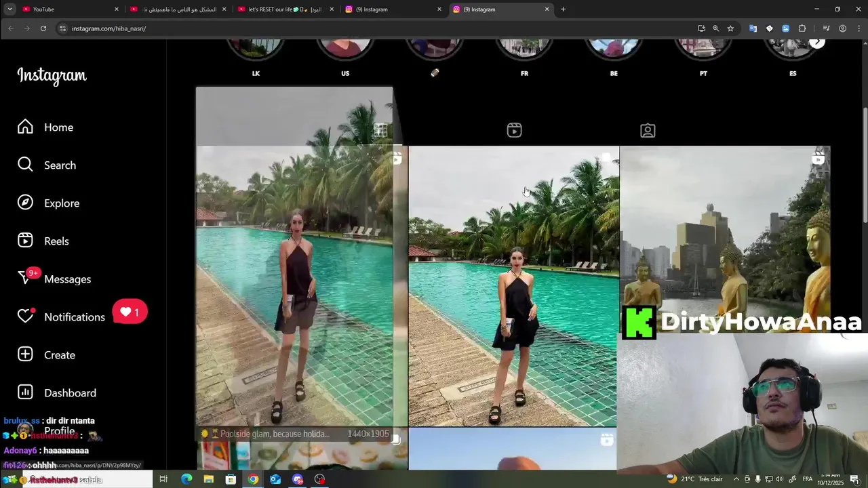Open Chrome three-dot menu
The height and width of the screenshot is (488, 868).
pyautogui.click(x=858, y=28)
